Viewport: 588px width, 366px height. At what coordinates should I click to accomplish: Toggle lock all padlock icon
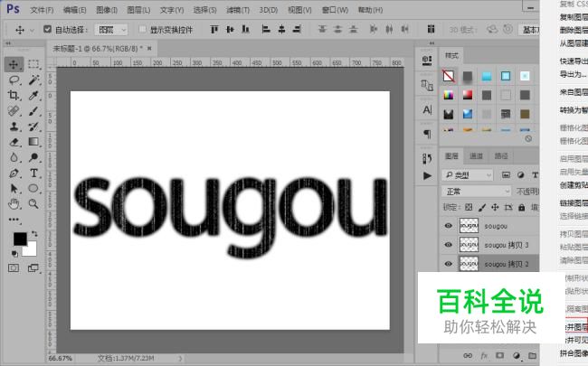point(522,207)
